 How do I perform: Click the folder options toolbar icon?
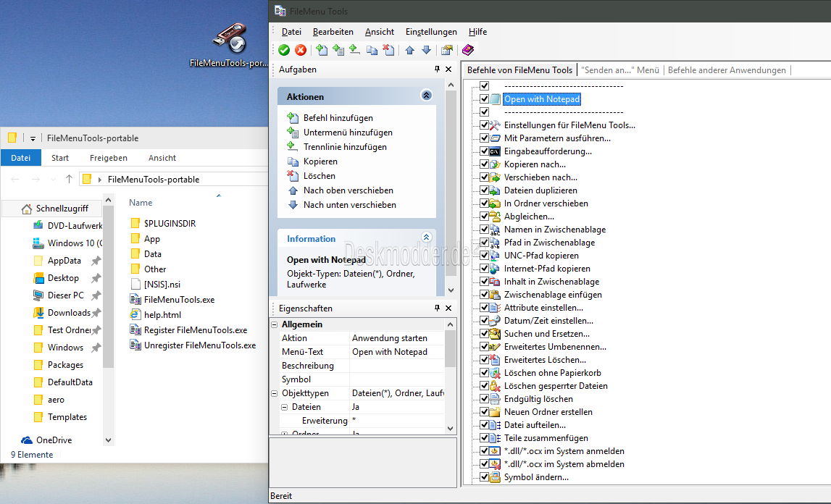(x=447, y=50)
